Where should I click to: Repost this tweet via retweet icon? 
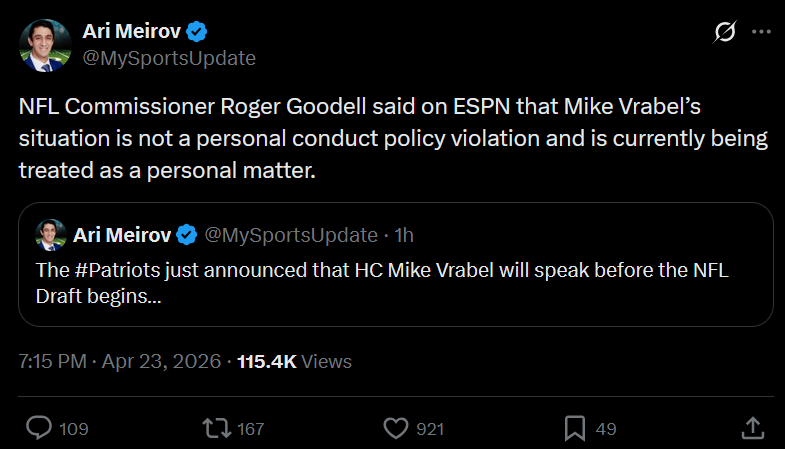pos(216,428)
